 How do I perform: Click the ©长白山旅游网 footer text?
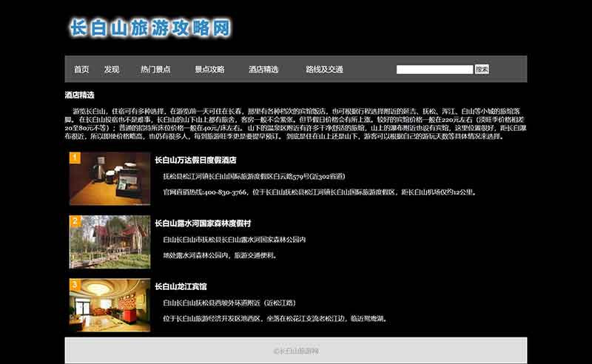[x=296, y=351]
